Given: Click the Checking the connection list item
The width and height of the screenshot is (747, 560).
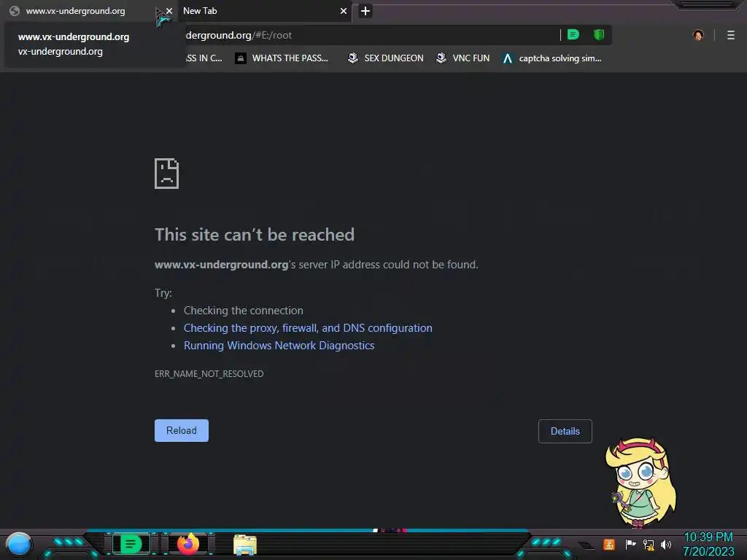Looking at the screenshot, I should click(x=244, y=311).
